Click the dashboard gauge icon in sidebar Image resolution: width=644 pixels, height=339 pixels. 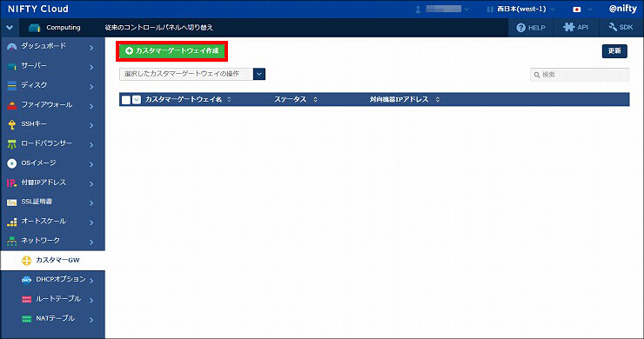click(x=12, y=47)
